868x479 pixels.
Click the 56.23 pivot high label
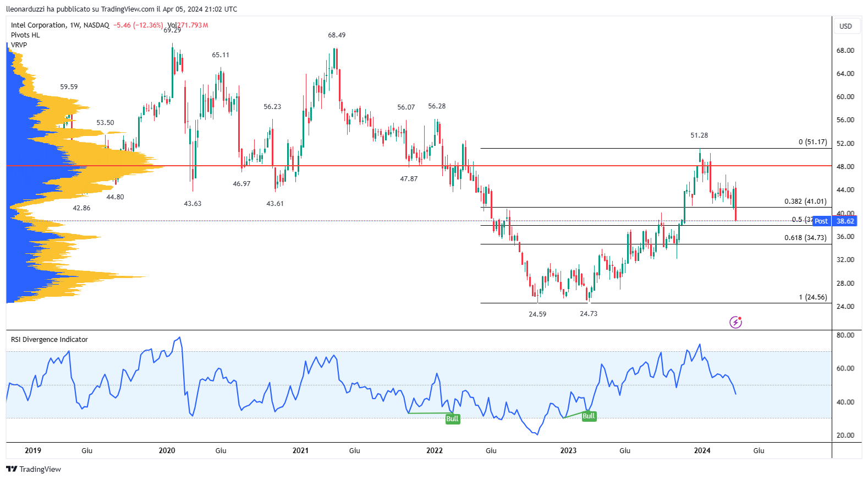[272, 106]
